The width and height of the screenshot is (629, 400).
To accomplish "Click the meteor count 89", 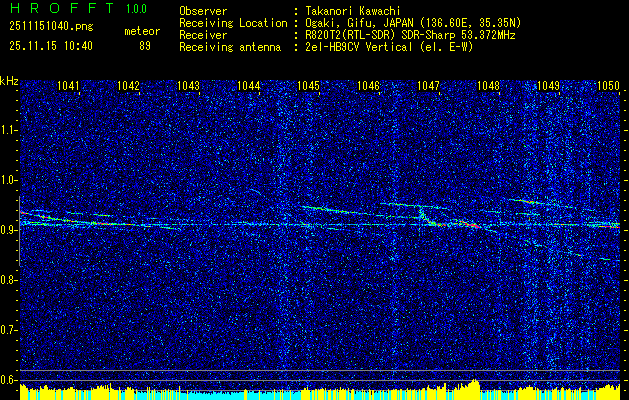I will [145, 46].
